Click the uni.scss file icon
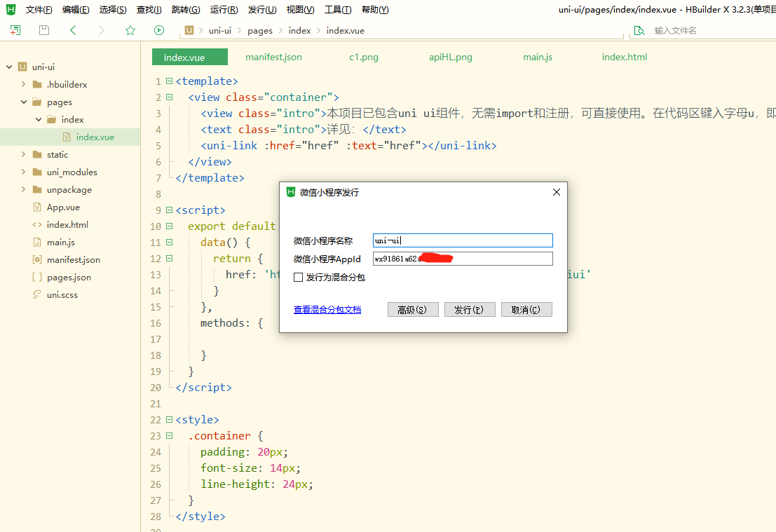The width and height of the screenshot is (776, 532). (x=37, y=294)
